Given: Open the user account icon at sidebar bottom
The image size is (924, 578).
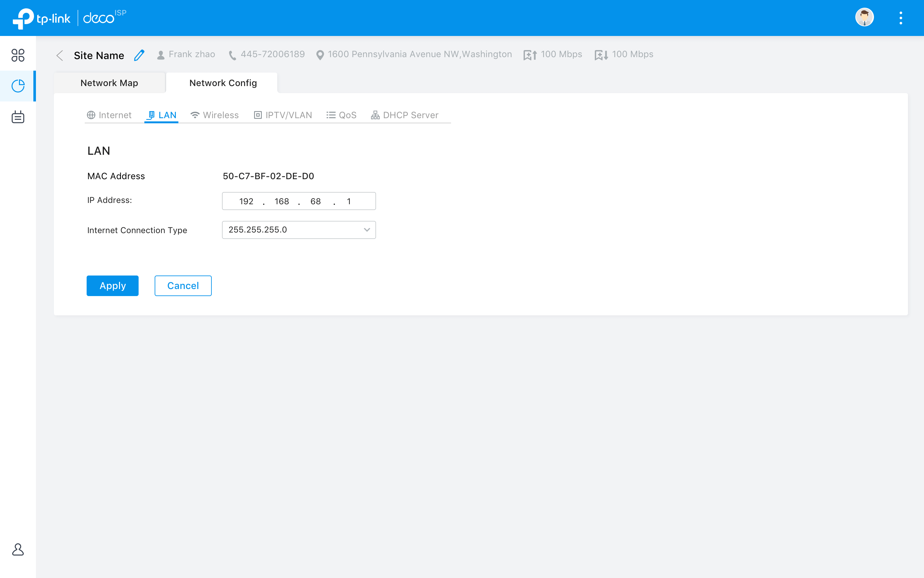Looking at the screenshot, I should tap(18, 549).
